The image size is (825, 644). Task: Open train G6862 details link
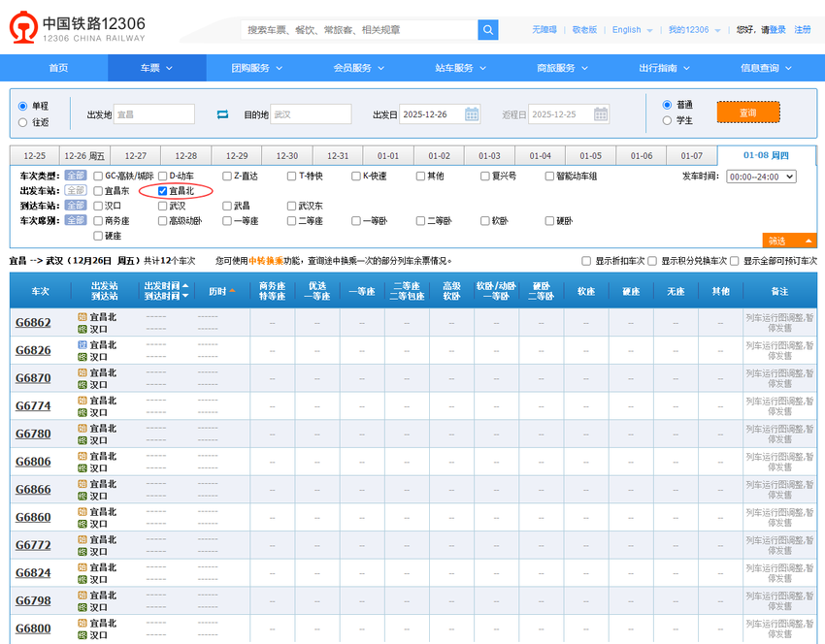33,323
